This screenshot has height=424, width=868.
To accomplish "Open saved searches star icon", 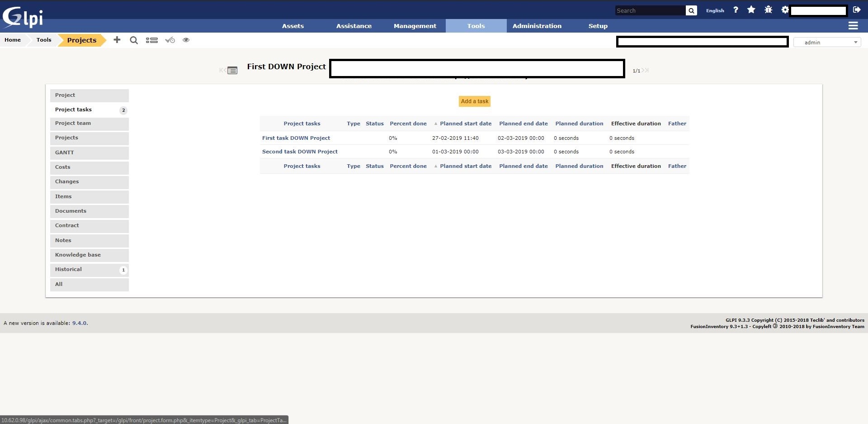I will tap(751, 10).
